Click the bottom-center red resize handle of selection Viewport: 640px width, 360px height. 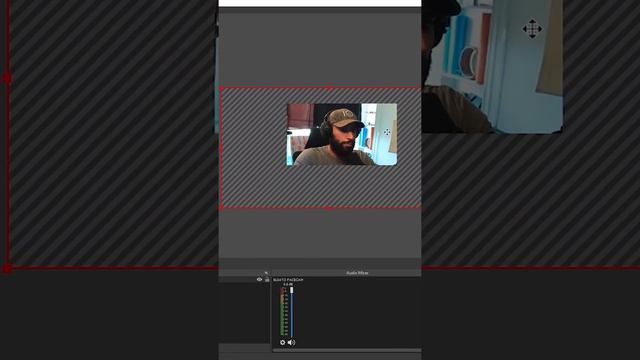329,208
